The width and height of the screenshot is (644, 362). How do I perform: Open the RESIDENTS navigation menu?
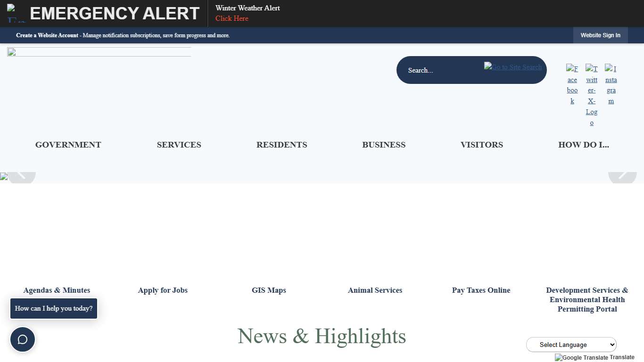281,145
